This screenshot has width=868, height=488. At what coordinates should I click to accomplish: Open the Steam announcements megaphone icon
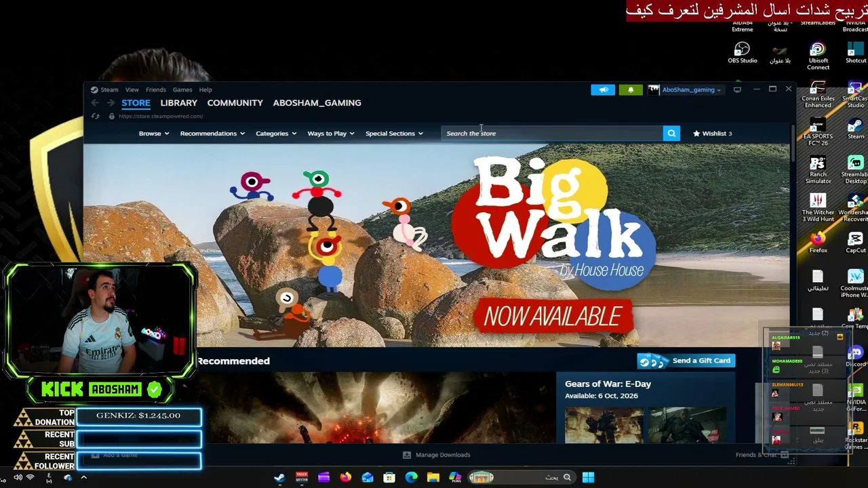[x=603, y=89]
